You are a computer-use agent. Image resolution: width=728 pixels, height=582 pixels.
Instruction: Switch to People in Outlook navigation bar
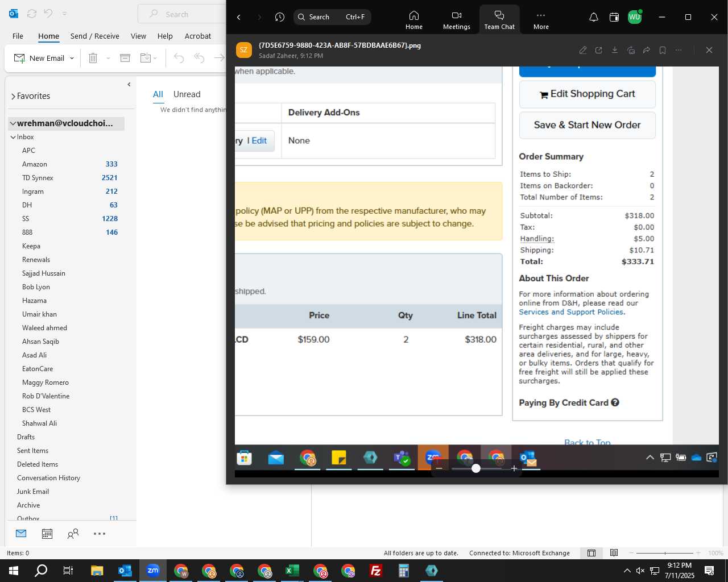(73, 534)
